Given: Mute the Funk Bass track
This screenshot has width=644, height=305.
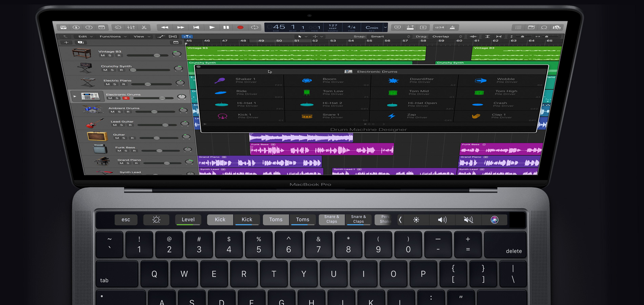Looking at the screenshot, I should (x=119, y=151).
